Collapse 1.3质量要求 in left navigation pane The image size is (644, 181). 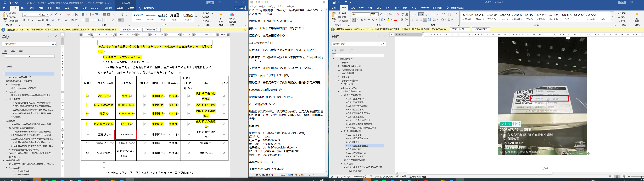[7, 99]
